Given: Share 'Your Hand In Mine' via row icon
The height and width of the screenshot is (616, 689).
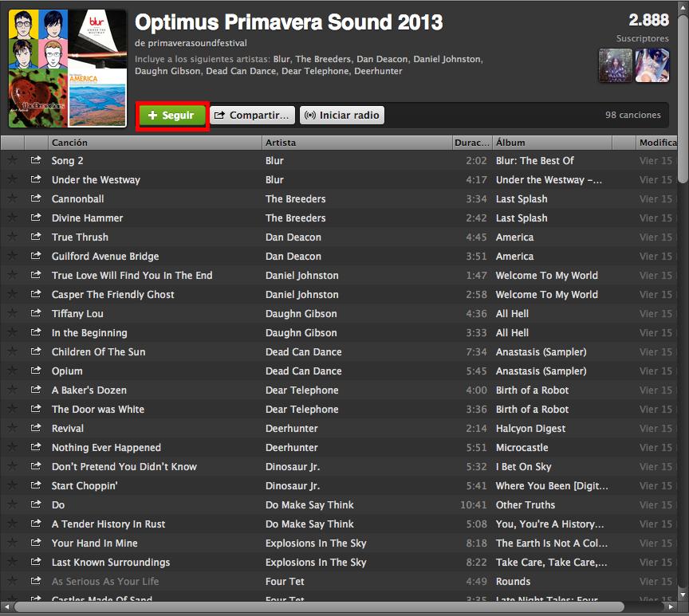Looking at the screenshot, I should pos(36,543).
